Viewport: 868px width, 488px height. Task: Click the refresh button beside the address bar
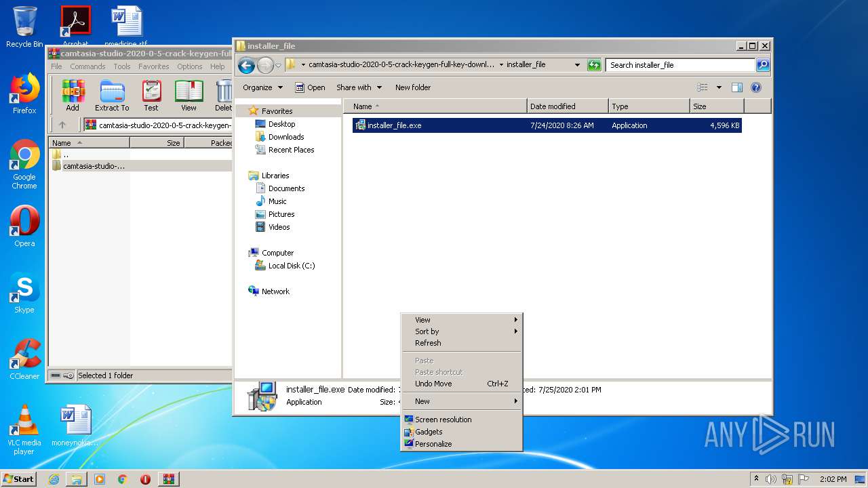(594, 65)
